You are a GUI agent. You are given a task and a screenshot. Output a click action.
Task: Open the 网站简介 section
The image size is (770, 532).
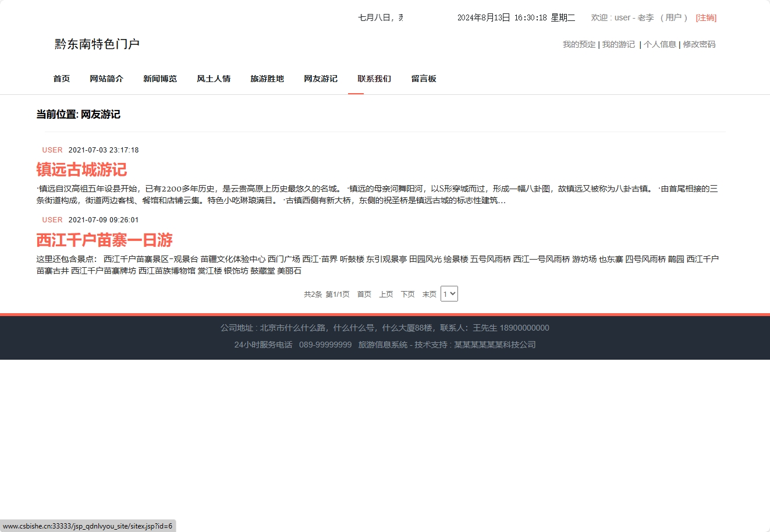tap(107, 79)
